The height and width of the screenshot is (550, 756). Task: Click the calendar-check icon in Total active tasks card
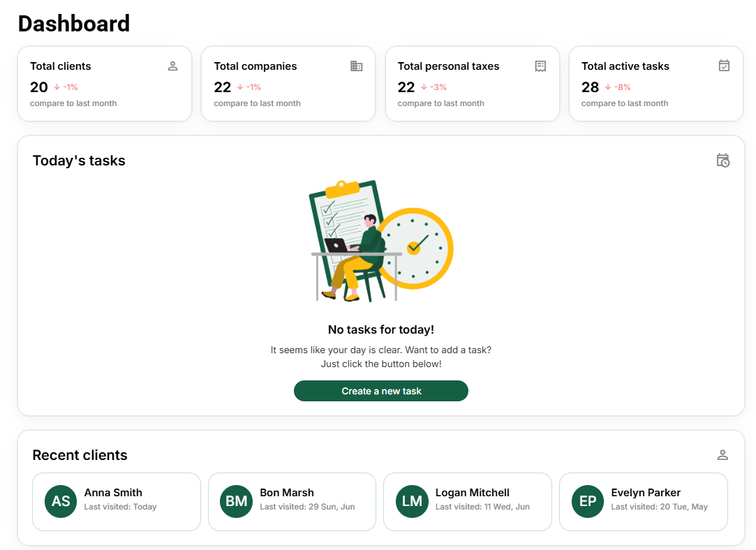724,66
